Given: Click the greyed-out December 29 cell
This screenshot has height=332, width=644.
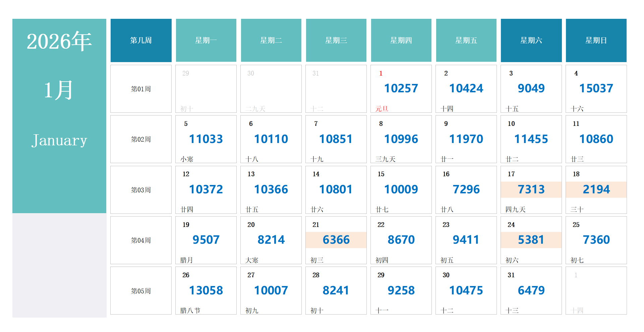Looking at the screenshot, I should coord(206,89).
